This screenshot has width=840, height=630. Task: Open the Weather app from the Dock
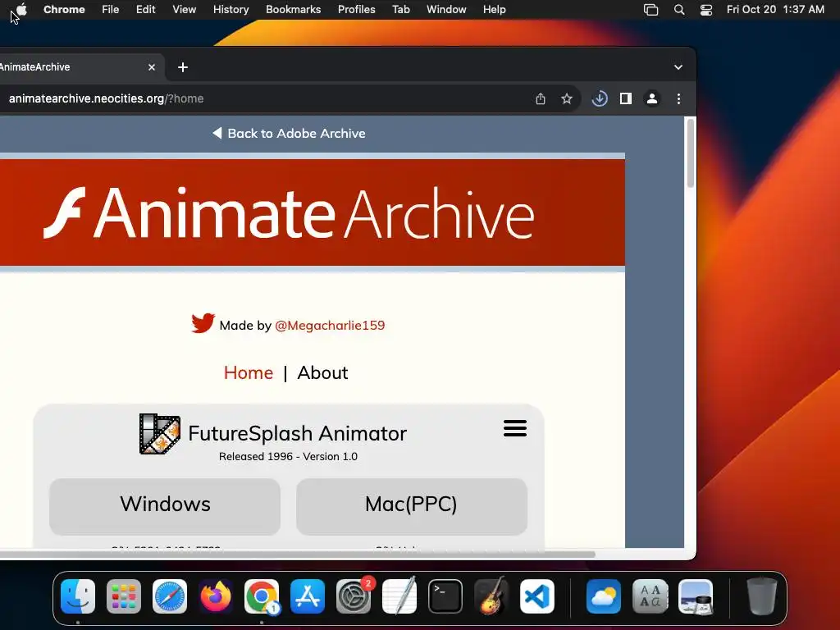click(604, 596)
